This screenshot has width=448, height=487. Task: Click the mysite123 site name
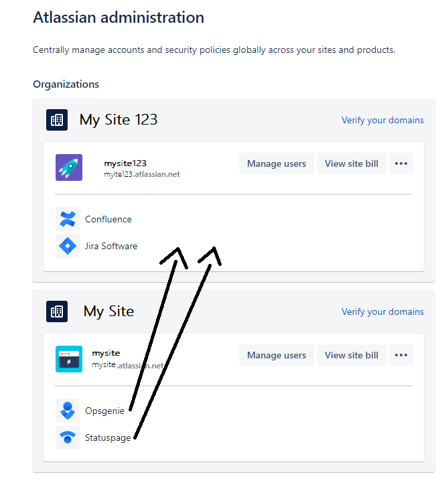point(125,163)
